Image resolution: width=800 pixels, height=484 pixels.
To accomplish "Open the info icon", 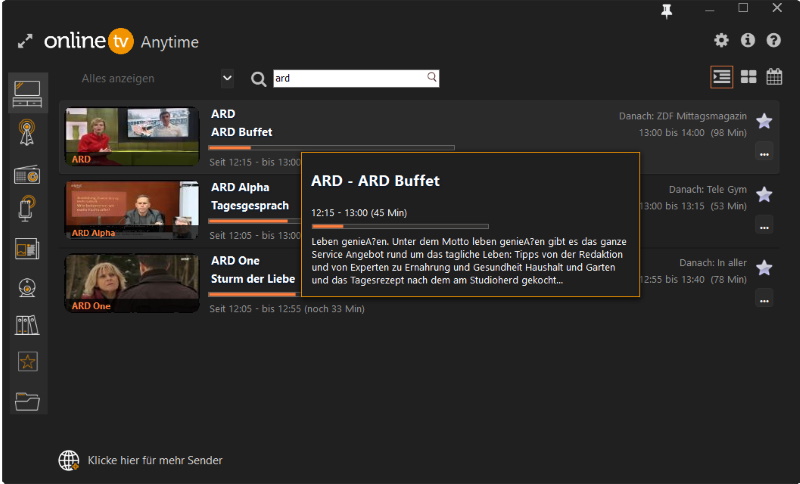I will (x=747, y=40).
